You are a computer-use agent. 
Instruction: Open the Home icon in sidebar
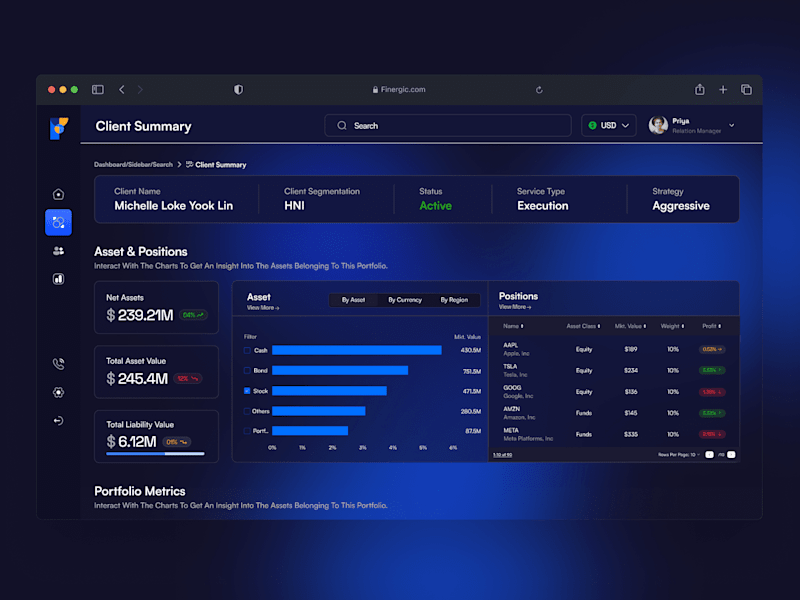tap(58, 194)
